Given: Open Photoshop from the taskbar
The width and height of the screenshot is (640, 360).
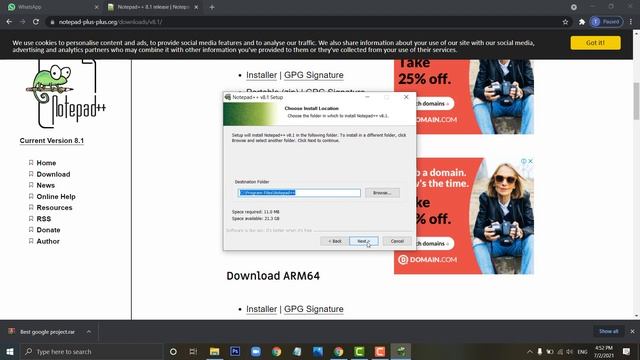Looking at the screenshot, I should pyautogui.click(x=235, y=351).
